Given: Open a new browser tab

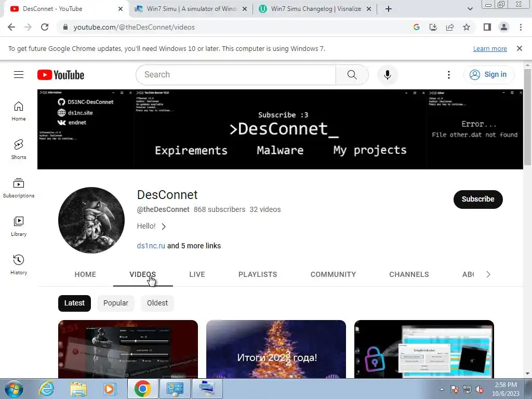Looking at the screenshot, I should tap(389, 9).
